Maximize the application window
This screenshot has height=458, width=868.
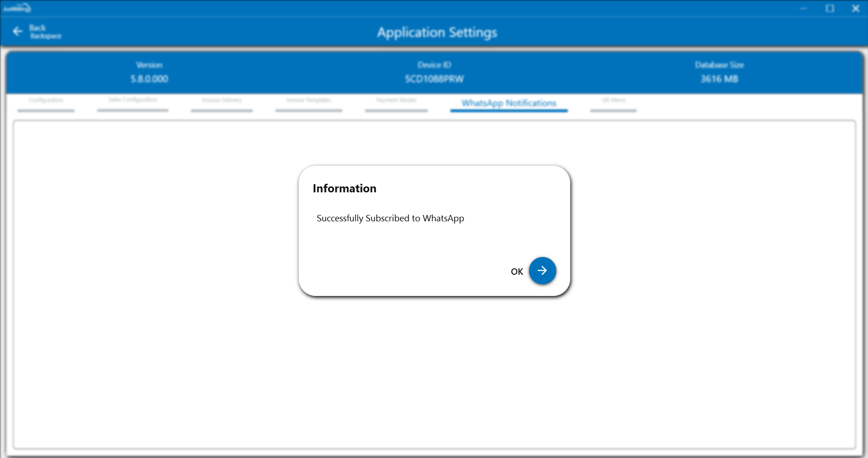tap(830, 8)
